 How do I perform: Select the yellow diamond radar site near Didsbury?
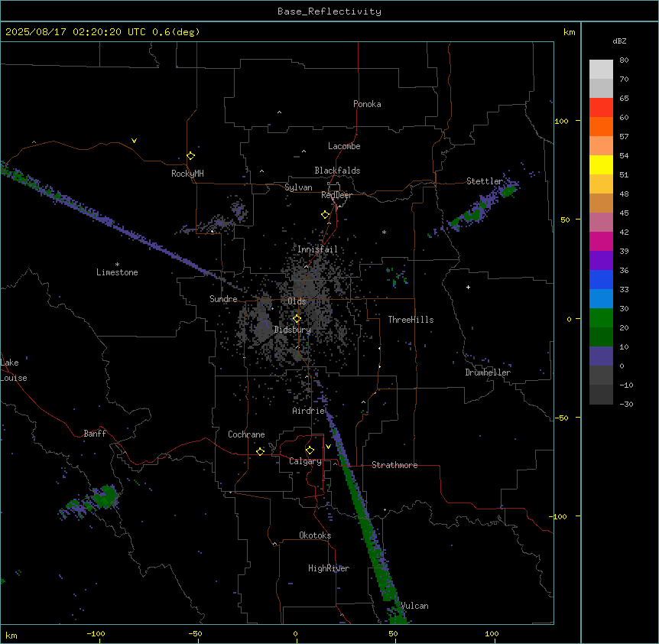(x=297, y=319)
